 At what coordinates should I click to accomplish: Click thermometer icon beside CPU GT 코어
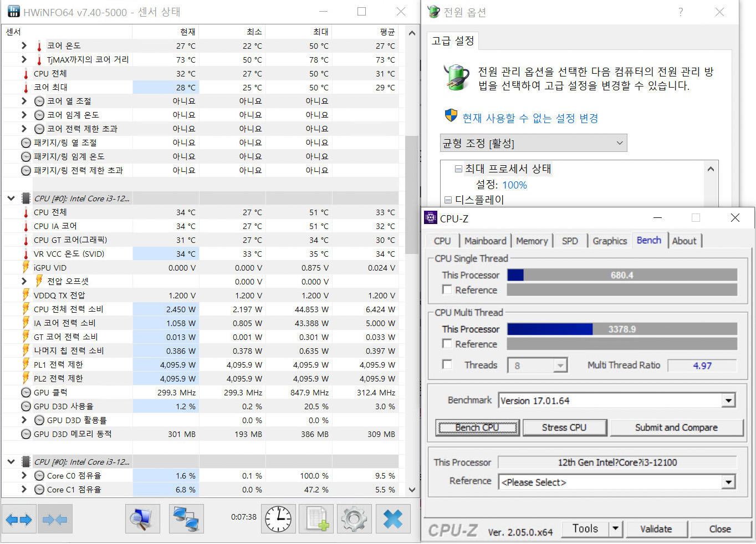26,240
